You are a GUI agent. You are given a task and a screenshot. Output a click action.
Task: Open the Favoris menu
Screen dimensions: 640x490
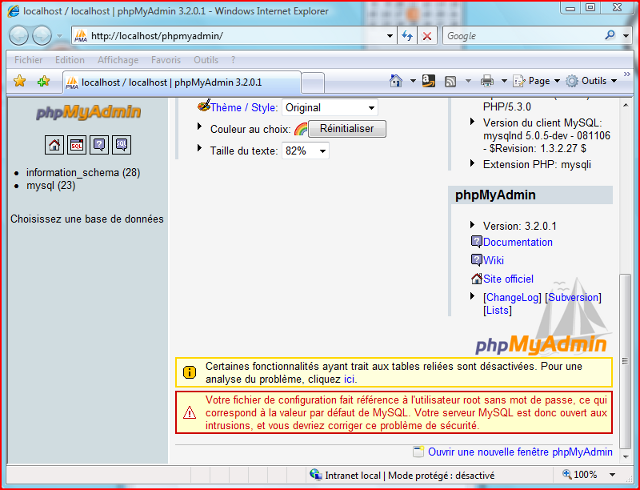pos(166,60)
